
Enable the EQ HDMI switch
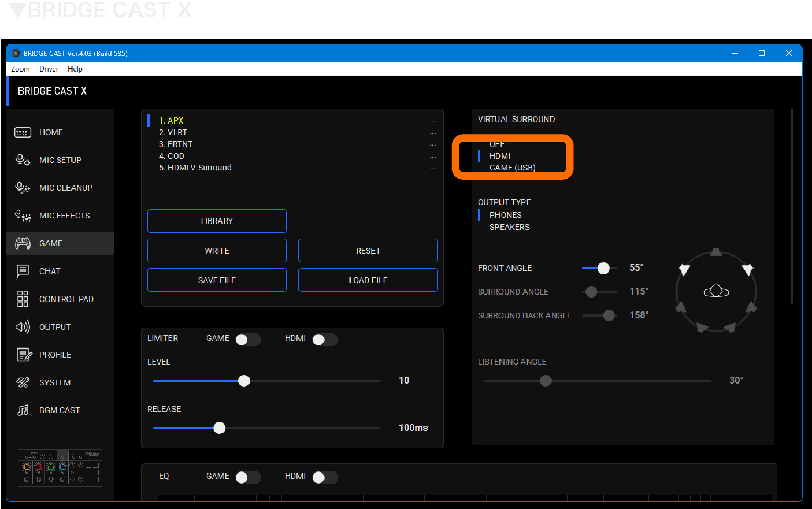coord(325,477)
